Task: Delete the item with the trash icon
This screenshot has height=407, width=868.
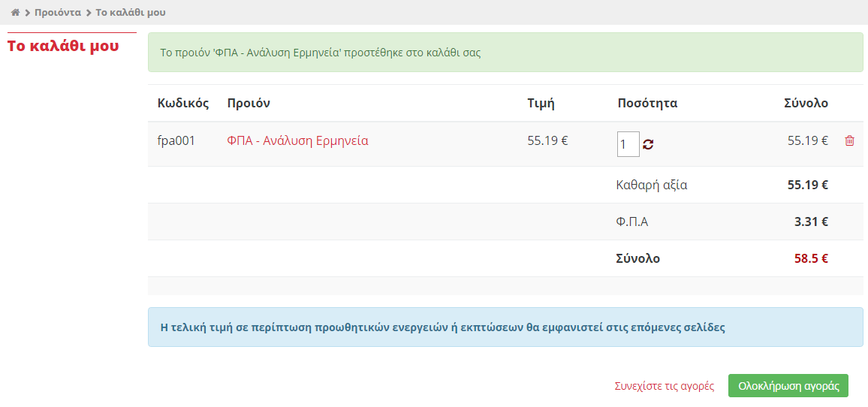Action: pos(849,140)
